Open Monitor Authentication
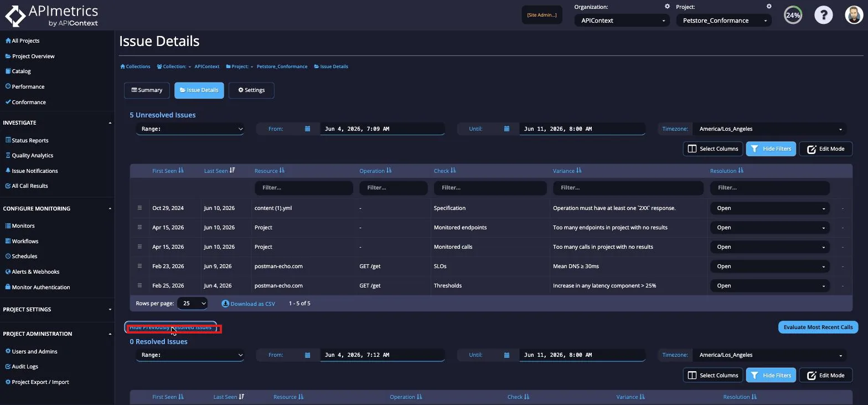The width and height of the screenshot is (868, 405). click(x=37, y=287)
